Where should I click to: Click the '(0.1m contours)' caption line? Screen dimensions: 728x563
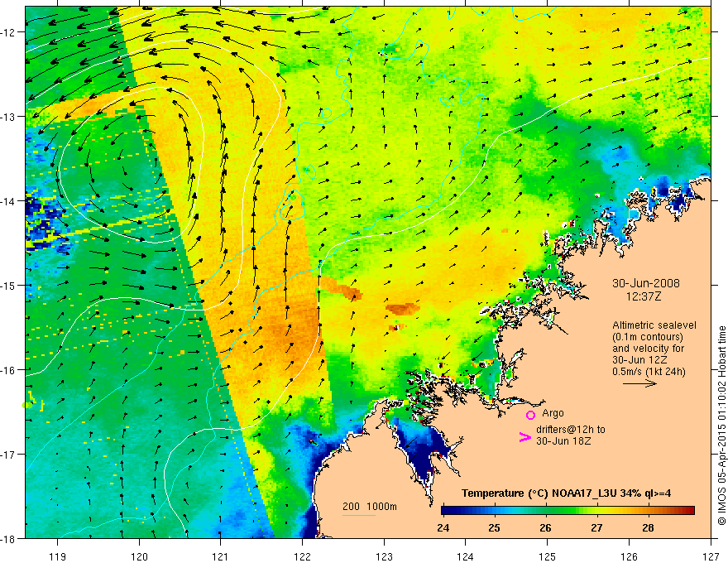[x=648, y=337]
